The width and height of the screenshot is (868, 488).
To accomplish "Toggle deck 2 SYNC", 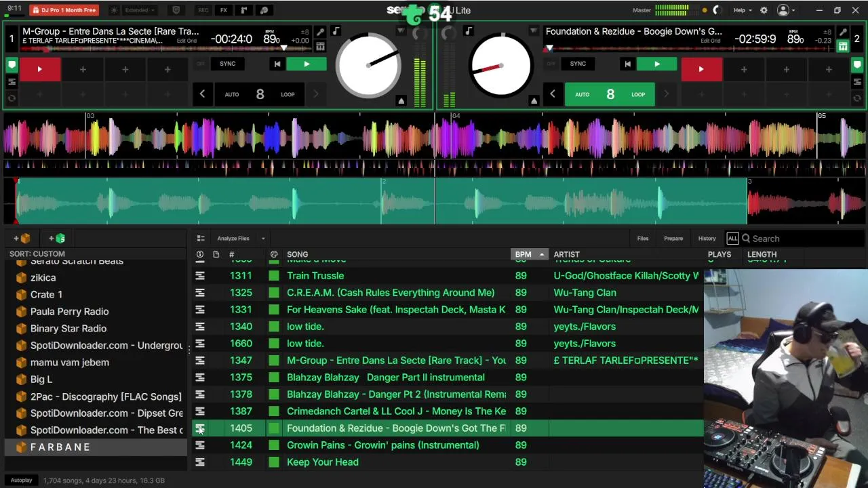I will click(x=578, y=64).
